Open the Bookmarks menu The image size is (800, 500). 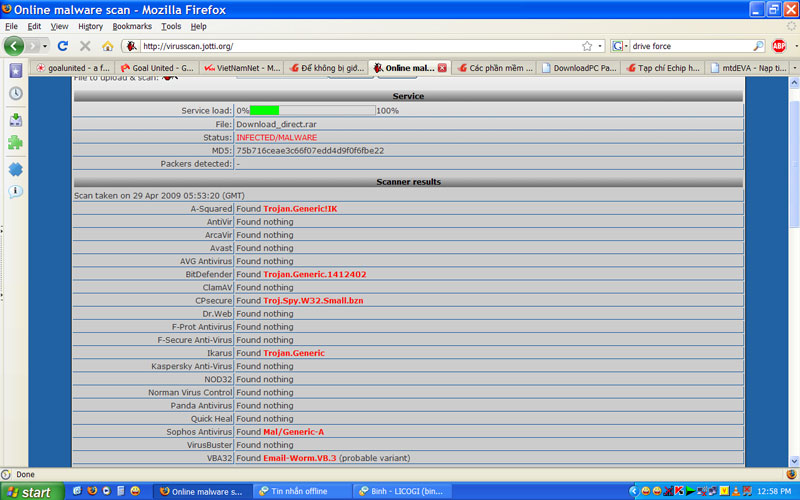[132, 26]
